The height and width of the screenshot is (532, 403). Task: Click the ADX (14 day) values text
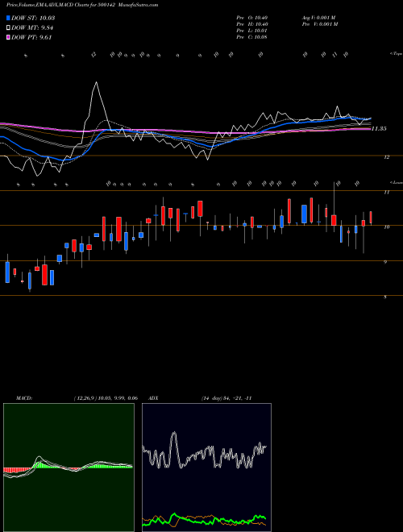tap(226, 398)
